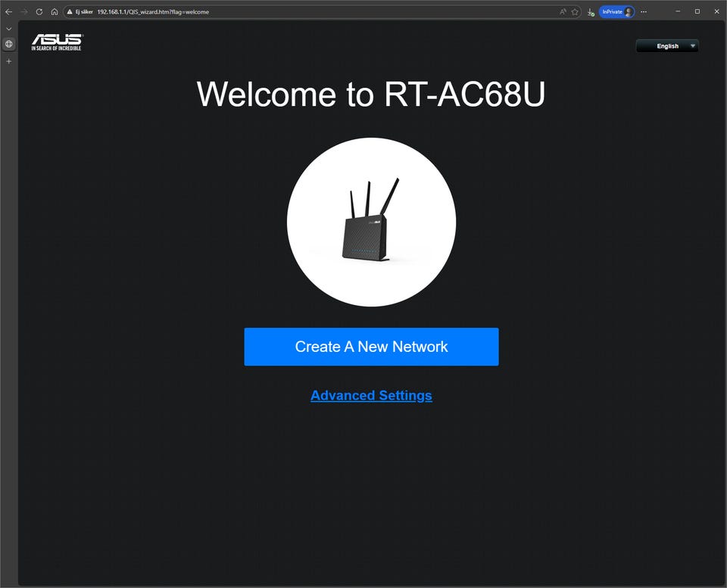
Task: Minimize the browser window
Action: [x=677, y=12]
